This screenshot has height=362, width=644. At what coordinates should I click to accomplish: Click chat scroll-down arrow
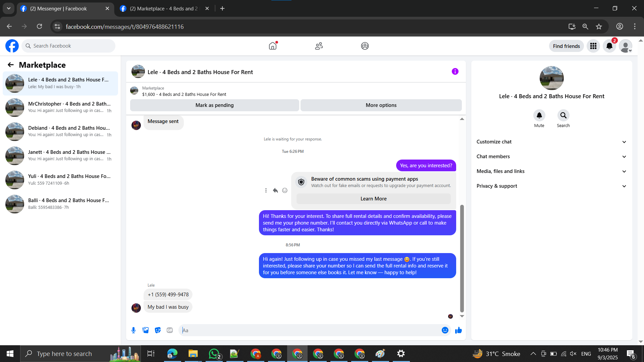462,316
